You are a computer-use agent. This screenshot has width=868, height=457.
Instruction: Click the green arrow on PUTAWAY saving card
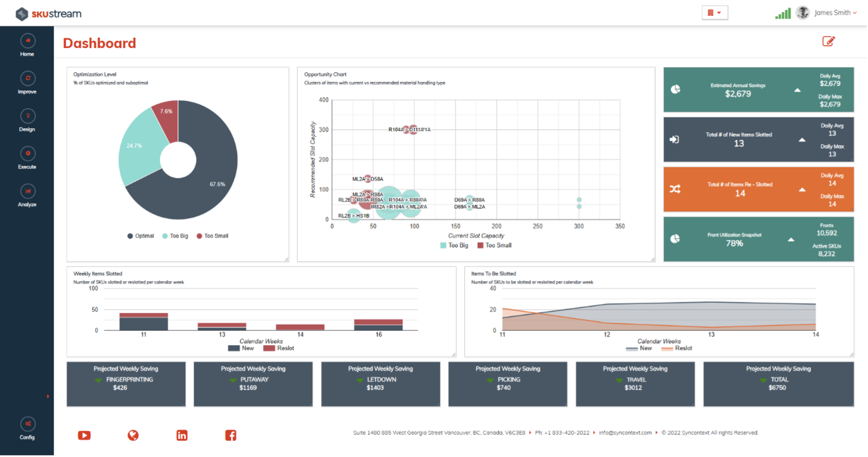pos(233,380)
